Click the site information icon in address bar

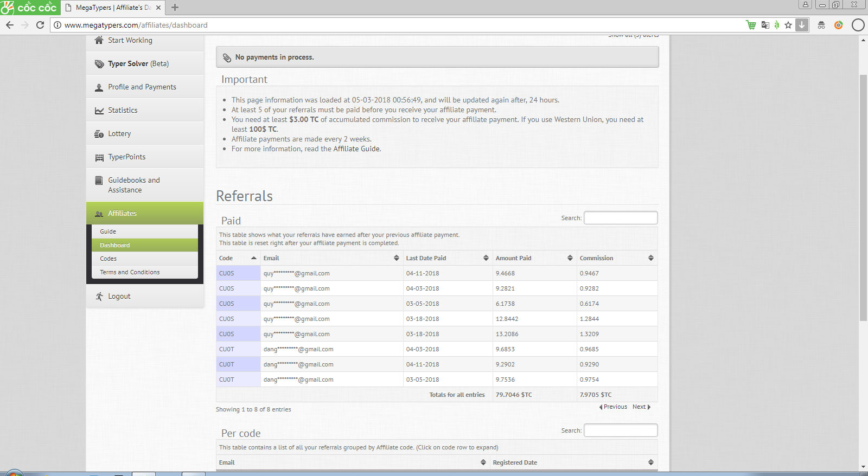coord(58,25)
